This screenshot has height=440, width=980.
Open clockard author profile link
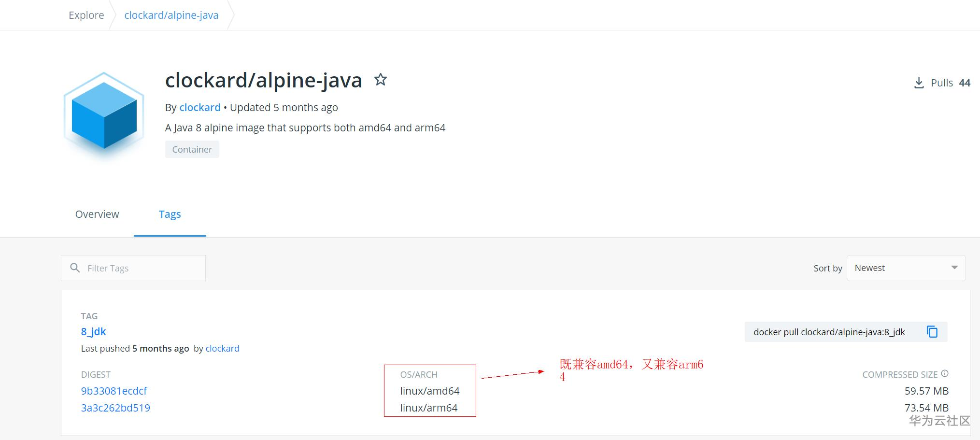(199, 107)
